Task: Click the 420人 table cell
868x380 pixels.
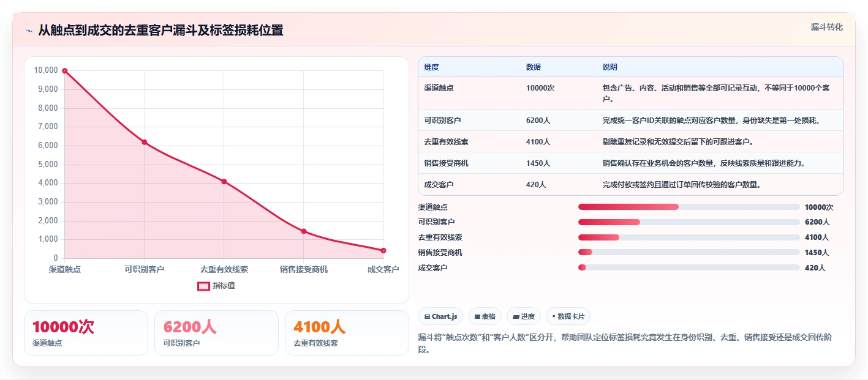Action: 536,185
